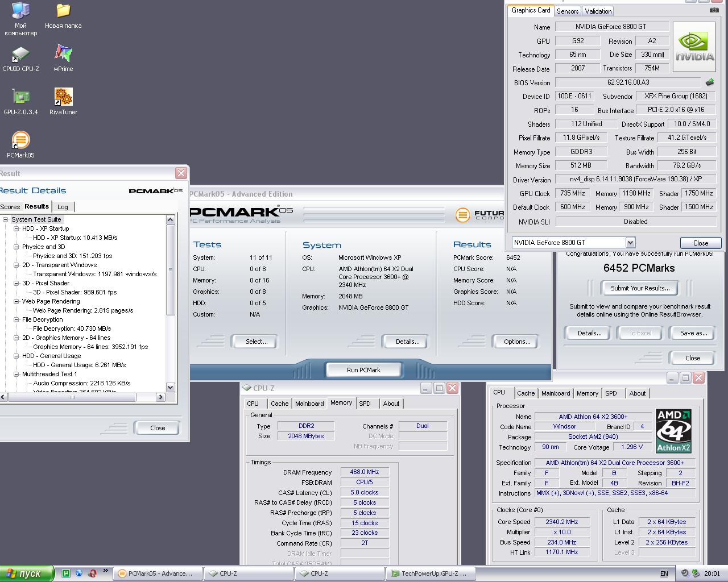The width and height of the screenshot is (728, 582).
Task: Click the Save as... button
Action: pyautogui.click(x=694, y=333)
